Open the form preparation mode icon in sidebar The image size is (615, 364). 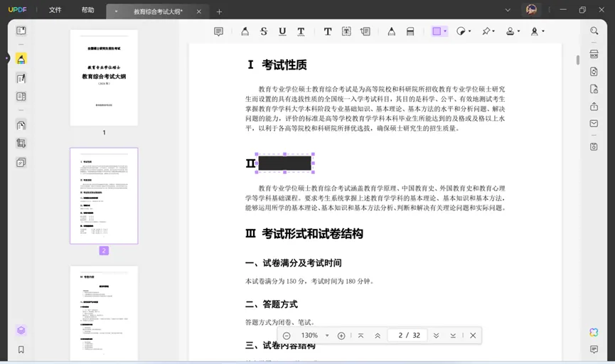click(21, 97)
